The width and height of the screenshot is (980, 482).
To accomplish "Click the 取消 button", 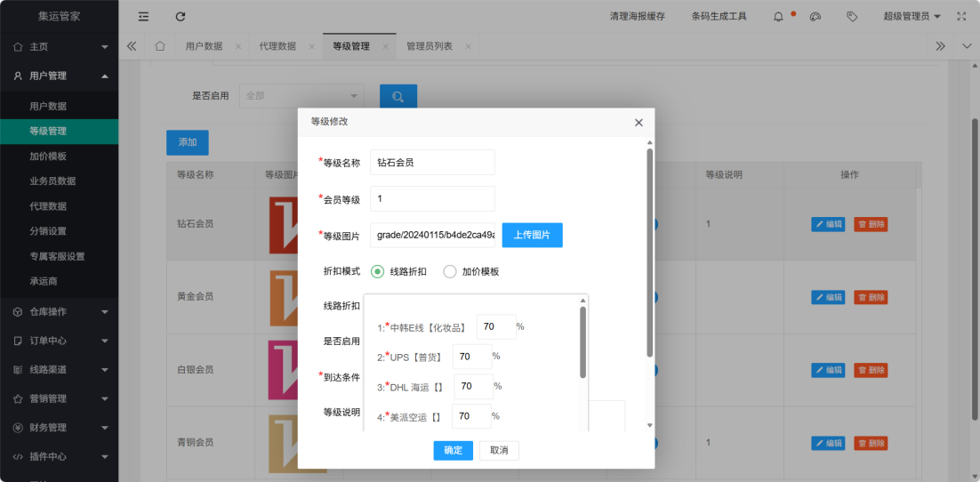I will [500, 451].
